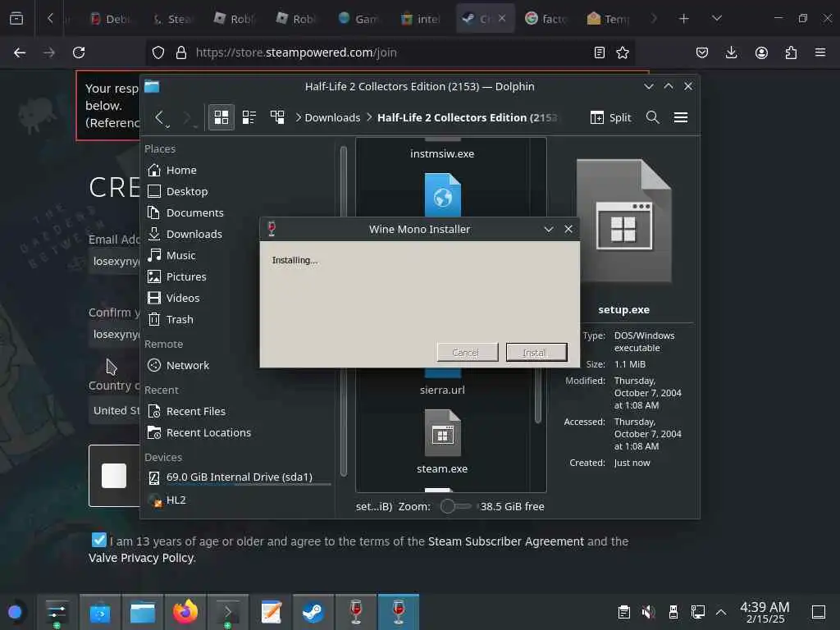Open Firefox account menu

(761, 52)
